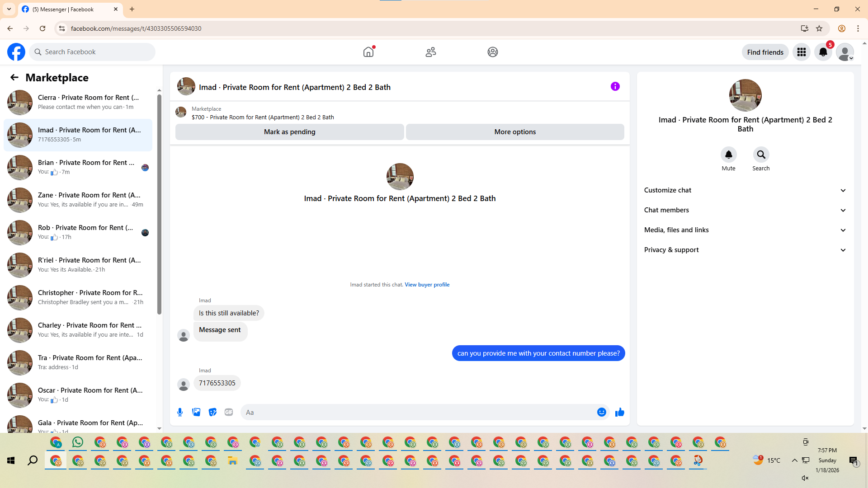The height and width of the screenshot is (488, 868).
Task: Click the Aa message input field
Action: coord(416,412)
